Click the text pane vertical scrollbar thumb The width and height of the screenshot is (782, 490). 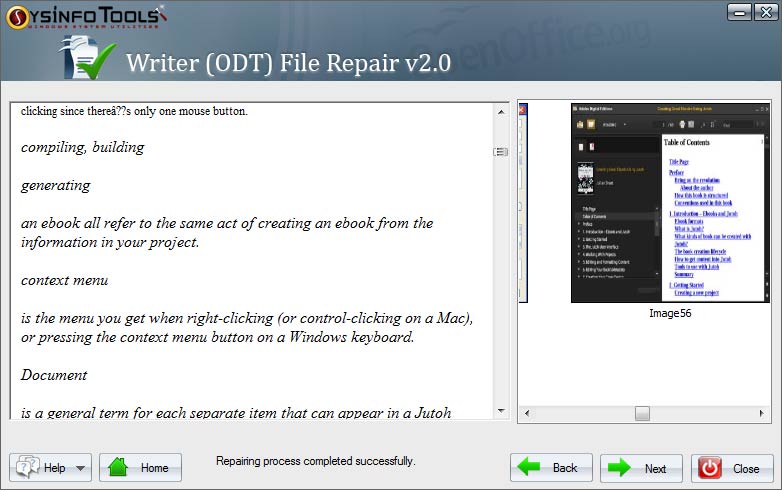click(501, 151)
